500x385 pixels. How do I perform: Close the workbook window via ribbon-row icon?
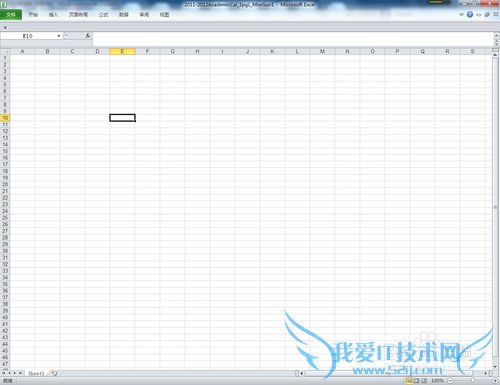[496, 15]
